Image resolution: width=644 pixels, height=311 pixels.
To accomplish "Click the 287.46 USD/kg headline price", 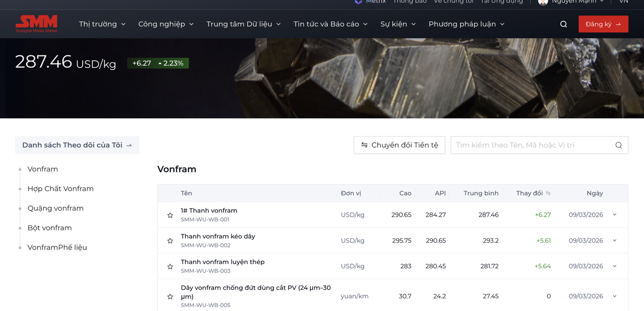I will coord(65,61).
